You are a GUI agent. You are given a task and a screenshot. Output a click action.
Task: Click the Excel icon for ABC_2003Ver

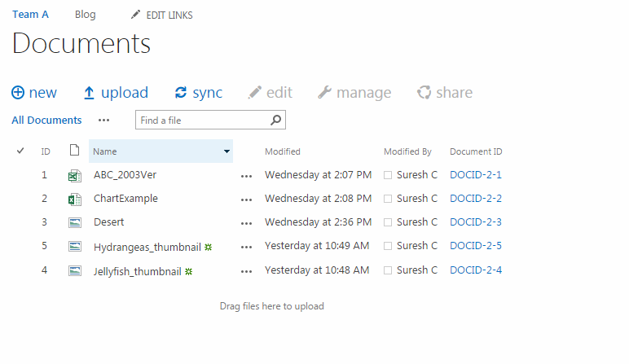[74, 175]
